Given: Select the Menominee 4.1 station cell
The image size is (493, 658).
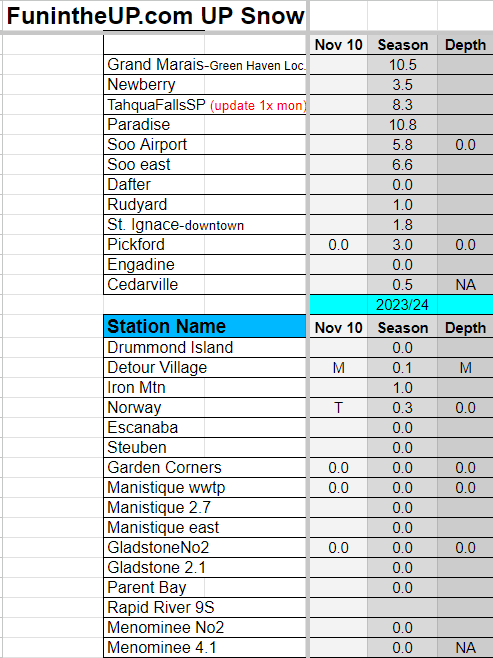Looking at the screenshot, I should pos(205,648).
